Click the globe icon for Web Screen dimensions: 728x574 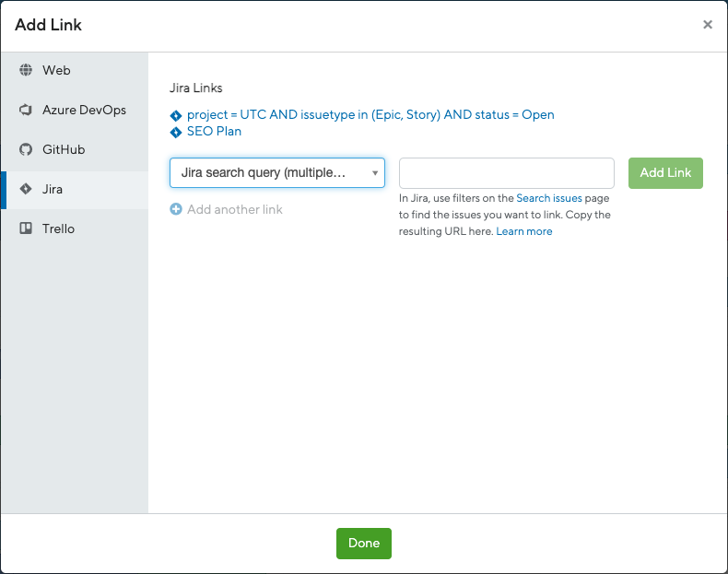[x=26, y=70]
